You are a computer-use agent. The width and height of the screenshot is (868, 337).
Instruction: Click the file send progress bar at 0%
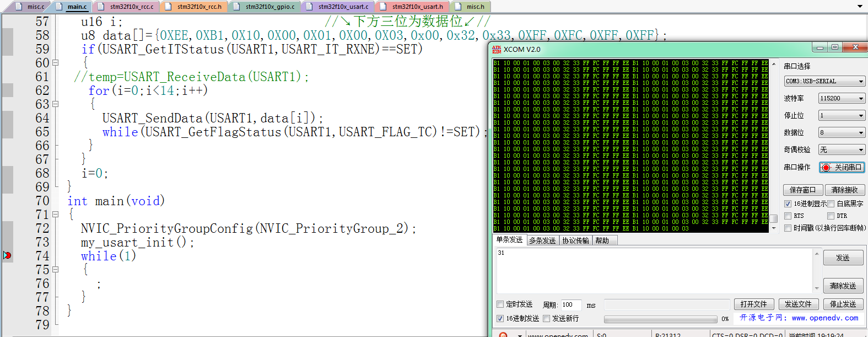[661, 319]
